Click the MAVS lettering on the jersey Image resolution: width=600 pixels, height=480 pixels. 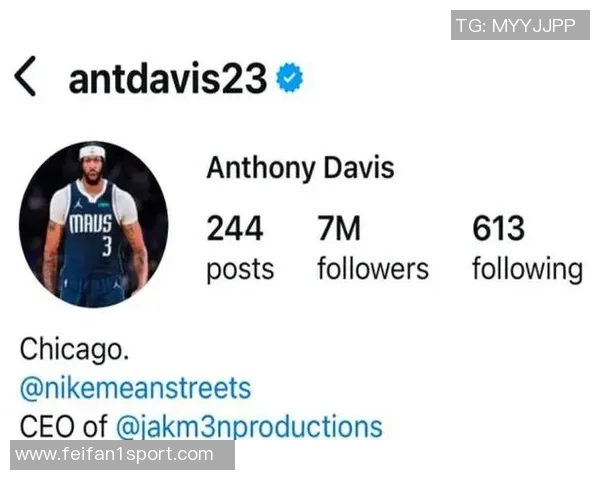[91, 224]
